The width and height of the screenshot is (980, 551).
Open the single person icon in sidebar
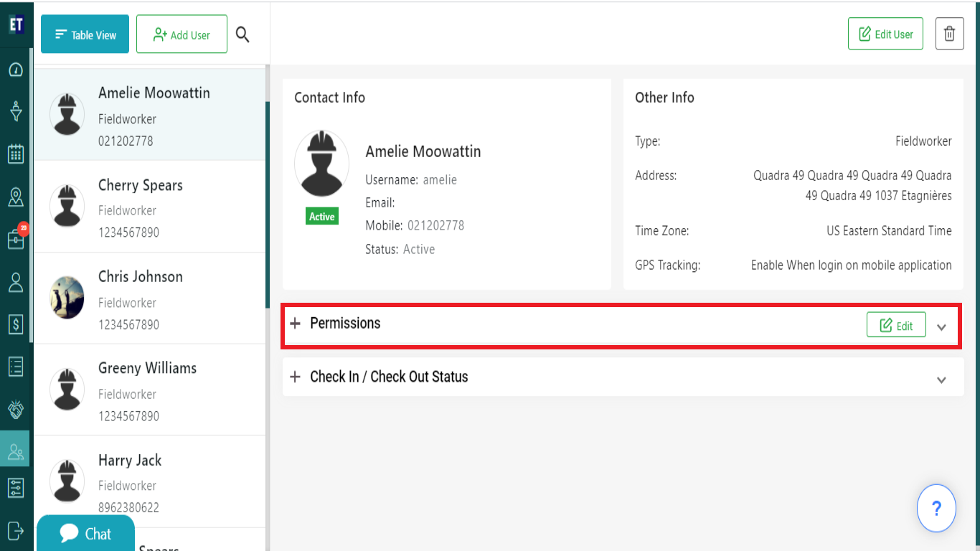coord(16,282)
